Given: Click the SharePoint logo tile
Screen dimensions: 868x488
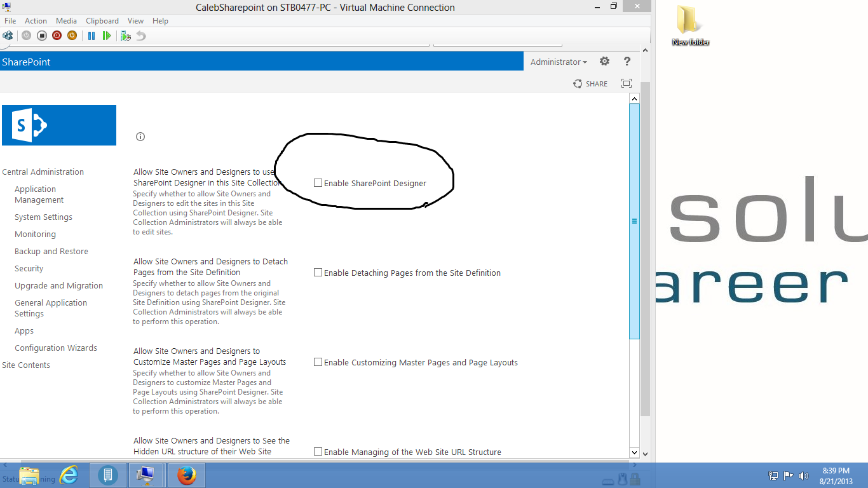Looking at the screenshot, I should tap(59, 125).
